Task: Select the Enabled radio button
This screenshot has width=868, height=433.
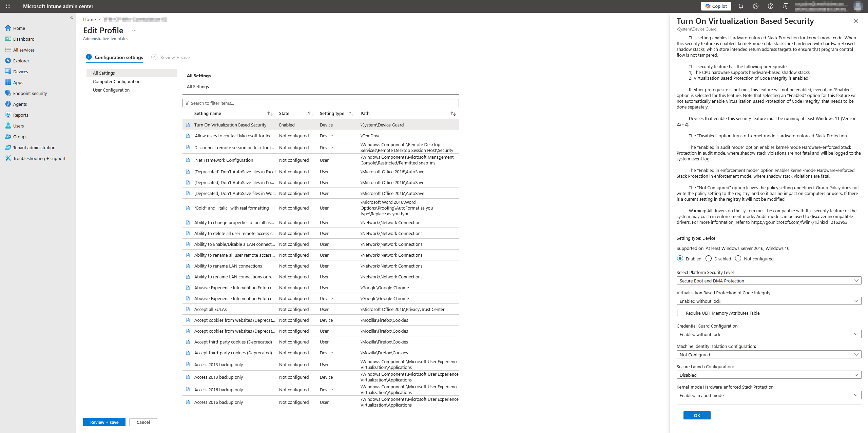Action: click(680, 259)
